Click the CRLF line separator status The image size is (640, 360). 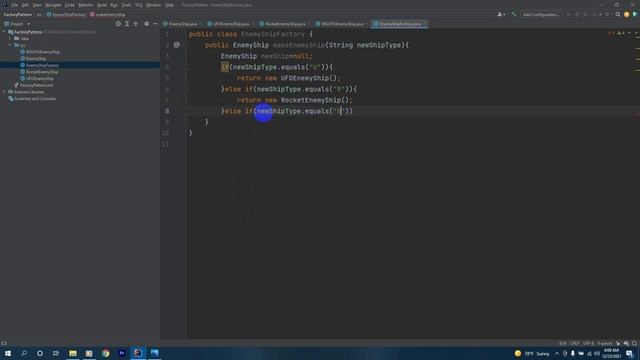pyautogui.click(x=574, y=344)
